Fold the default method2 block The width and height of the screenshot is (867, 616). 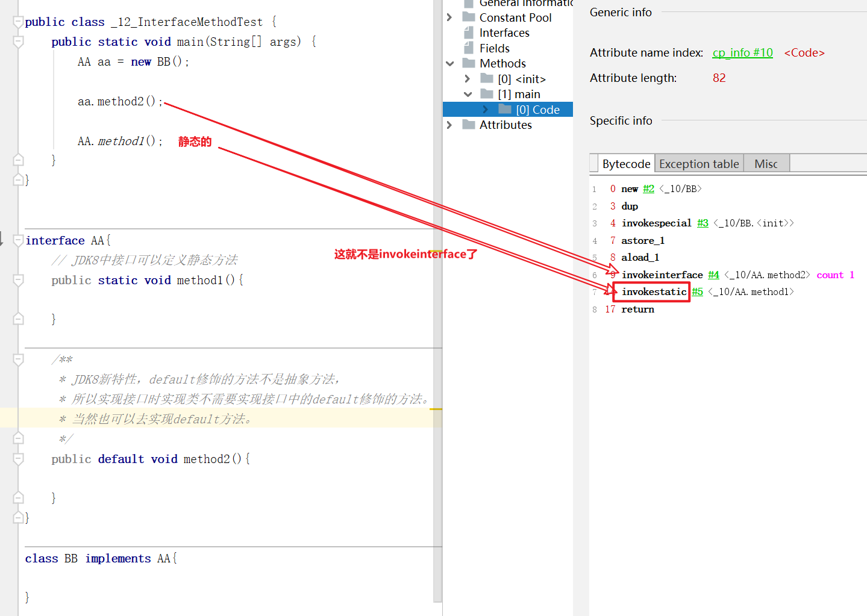tap(18, 459)
